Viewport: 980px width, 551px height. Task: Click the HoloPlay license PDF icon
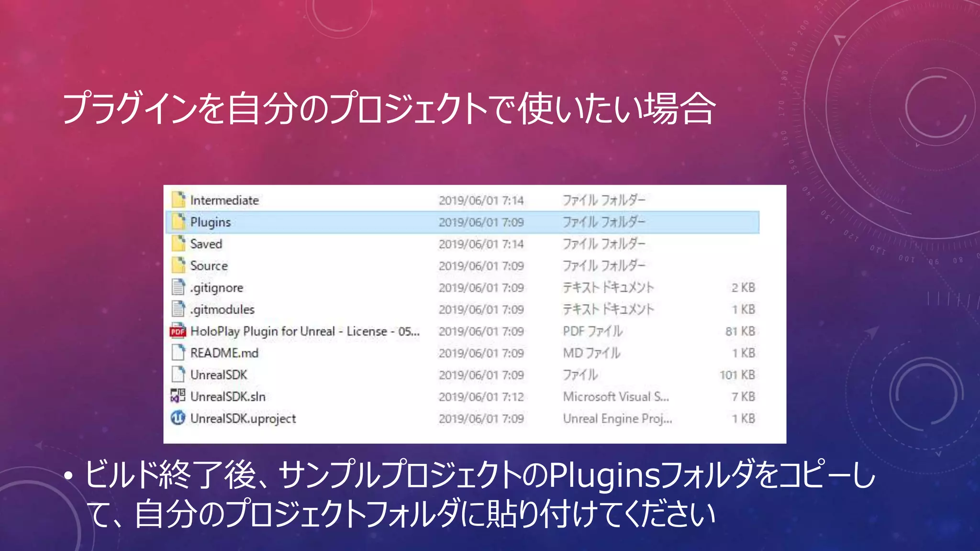[x=178, y=331]
